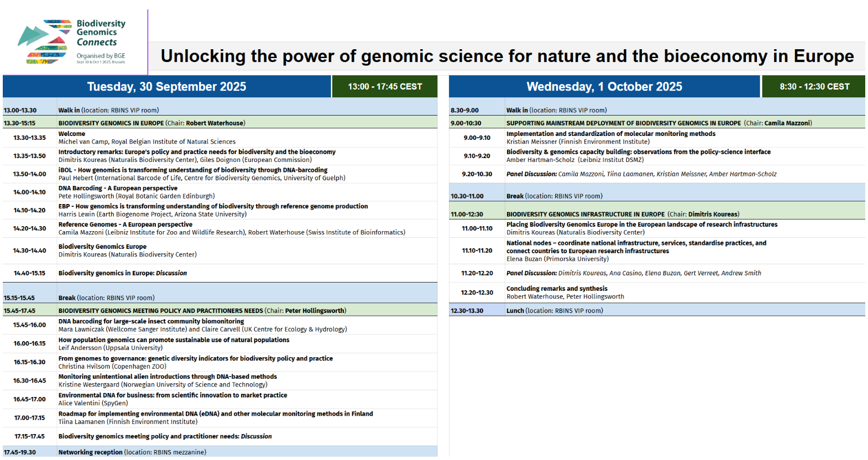868x460 pixels.
Task: Select the Wednesday, 1 October 2025 header
Action: pyautogui.click(x=604, y=87)
